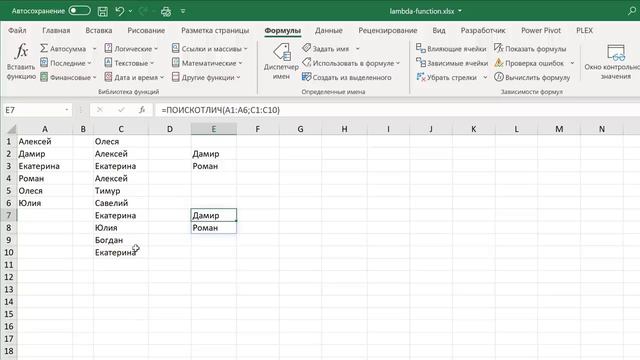Toggle the Автосохранение switch
The width and height of the screenshot is (640, 360).
coord(80,11)
